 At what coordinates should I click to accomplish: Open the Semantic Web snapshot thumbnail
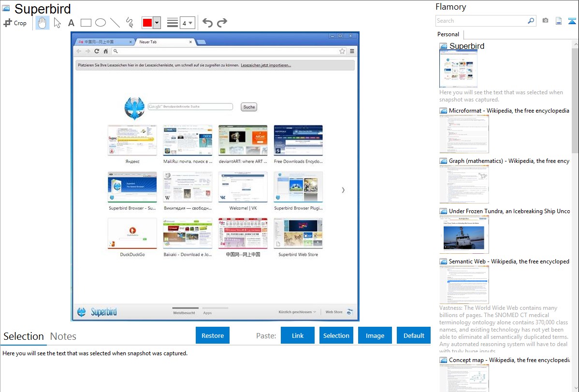pyautogui.click(x=464, y=285)
